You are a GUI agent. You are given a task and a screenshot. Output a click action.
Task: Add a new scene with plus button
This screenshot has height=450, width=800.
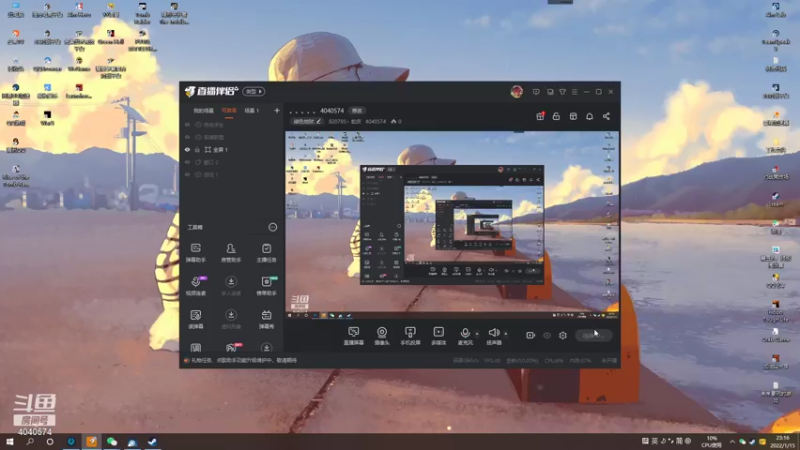pyautogui.click(x=277, y=111)
